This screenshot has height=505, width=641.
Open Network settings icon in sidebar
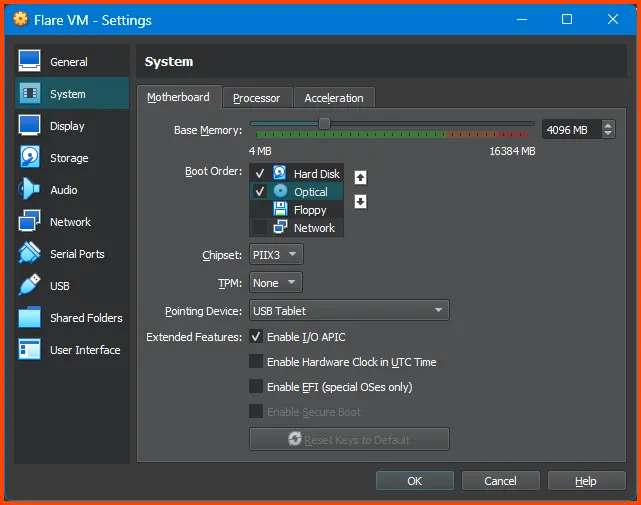point(29,221)
